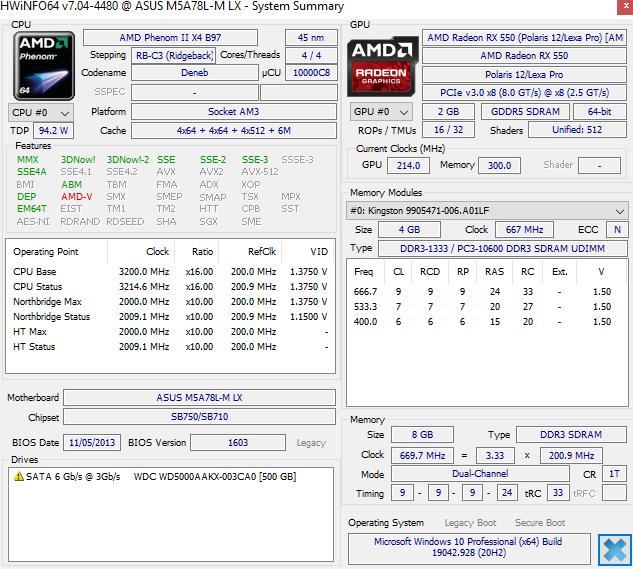This screenshot has height=569, width=633.
Task: Click the MMX feature flag
Action: pyautogui.click(x=28, y=160)
